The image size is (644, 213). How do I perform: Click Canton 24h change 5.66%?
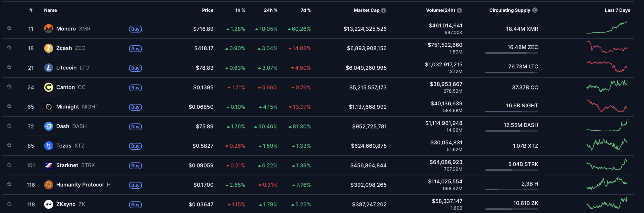click(x=267, y=88)
